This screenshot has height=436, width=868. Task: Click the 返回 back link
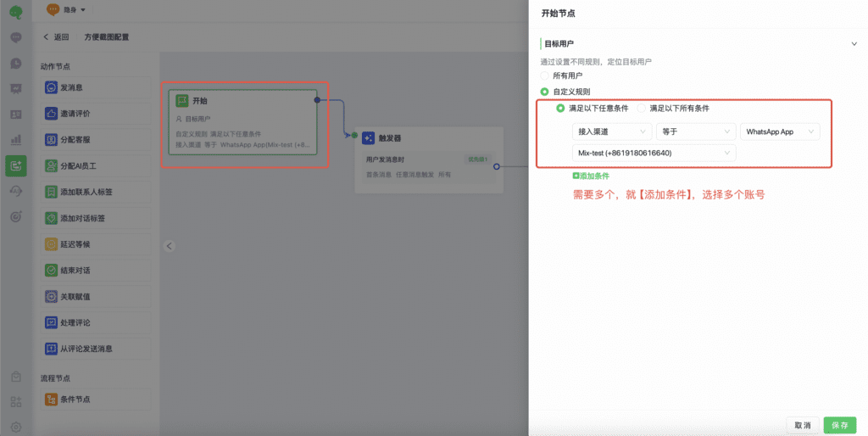pyautogui.click(x=56, y=37)
